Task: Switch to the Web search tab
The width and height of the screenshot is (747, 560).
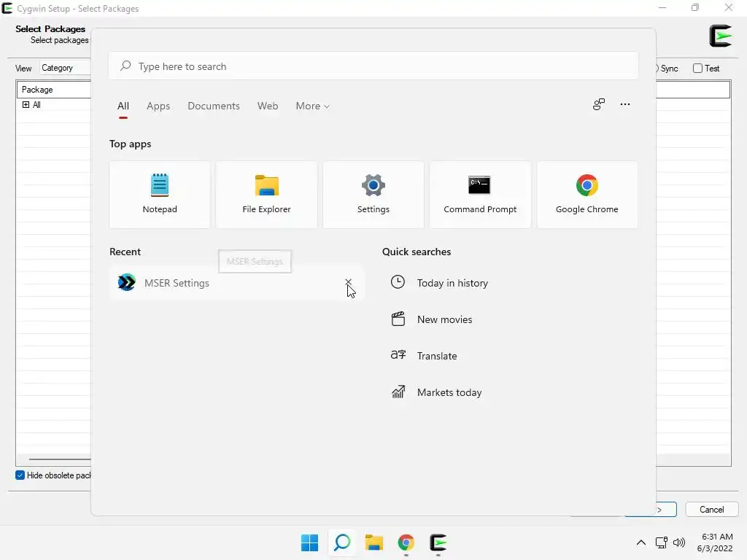Action: [268, 106]
